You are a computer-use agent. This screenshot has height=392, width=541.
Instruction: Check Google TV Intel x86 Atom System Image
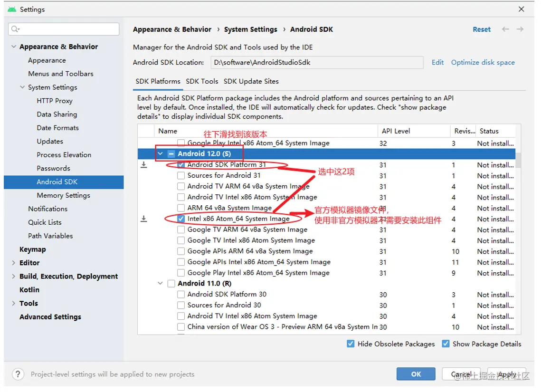tap(181, 240)
